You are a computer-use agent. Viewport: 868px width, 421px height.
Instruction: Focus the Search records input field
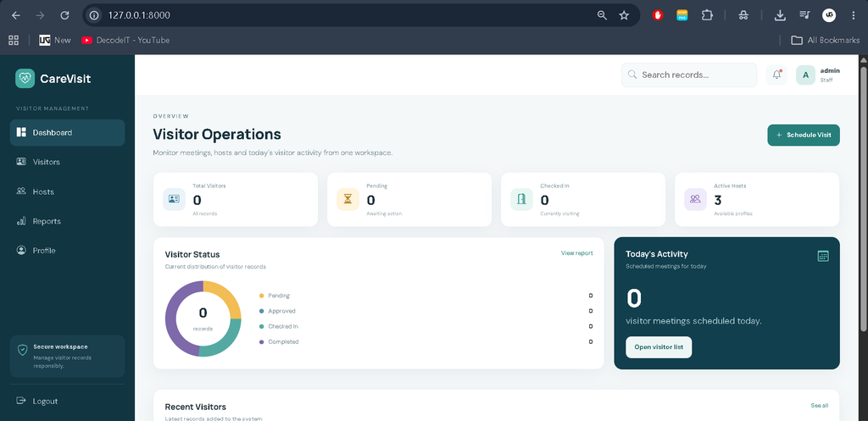click(688, 75)
